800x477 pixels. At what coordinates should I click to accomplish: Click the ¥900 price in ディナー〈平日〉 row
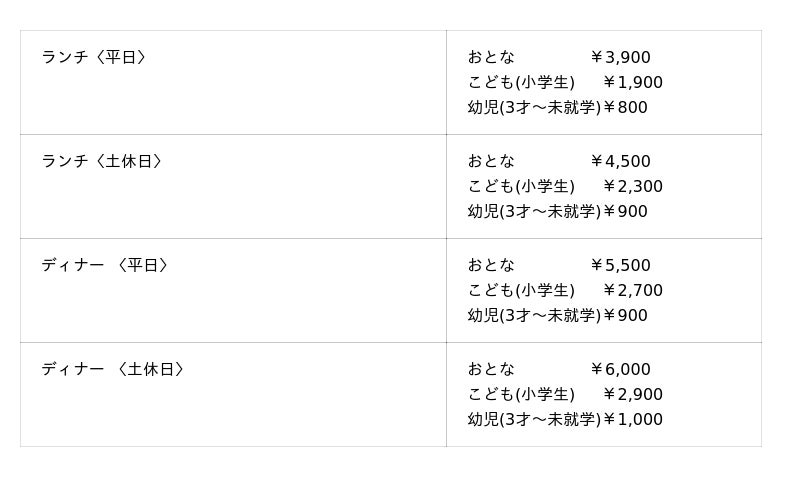[x=625, y=316]
